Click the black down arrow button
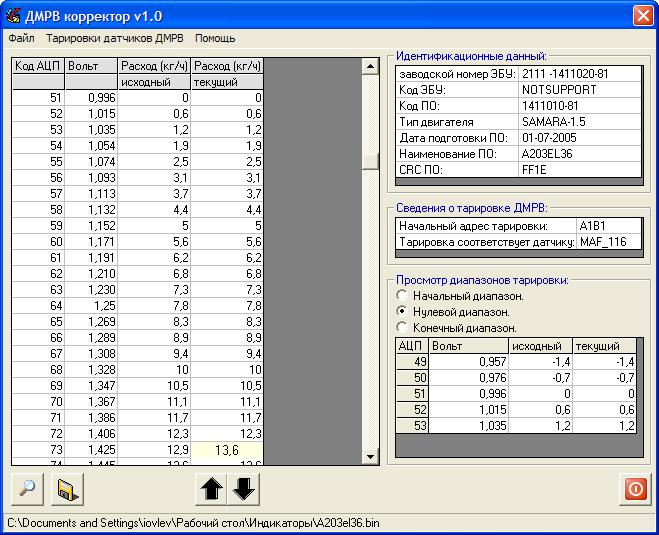 (x=244, y=489)
